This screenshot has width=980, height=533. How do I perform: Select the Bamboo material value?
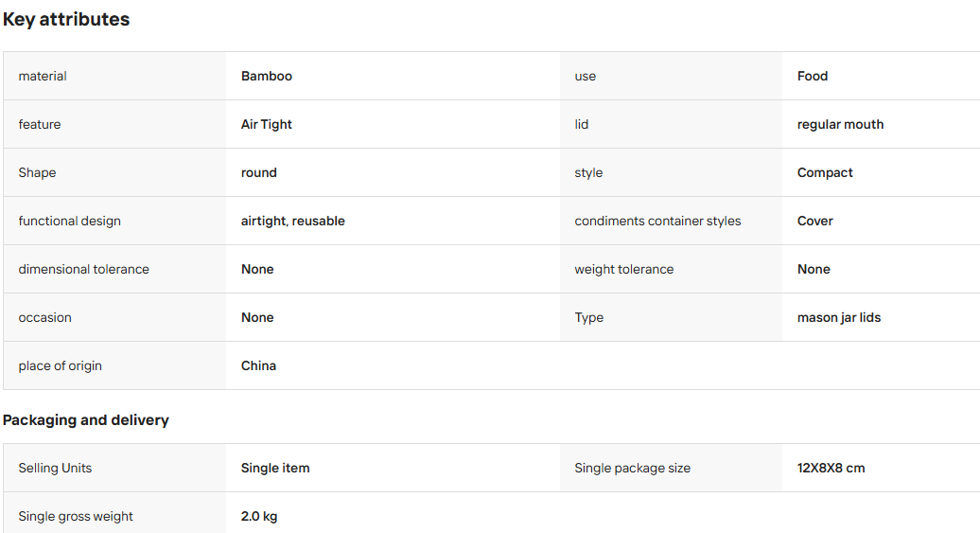267,76
